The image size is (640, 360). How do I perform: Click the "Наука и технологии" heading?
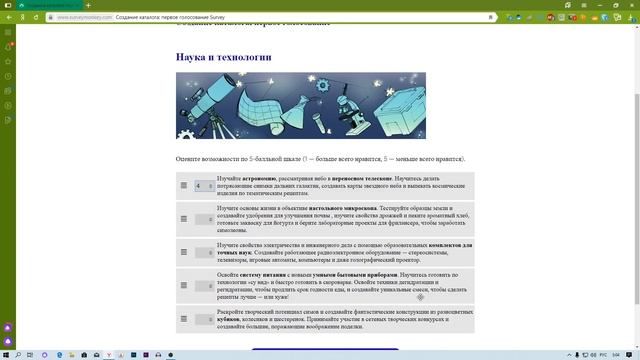point(224,57)
